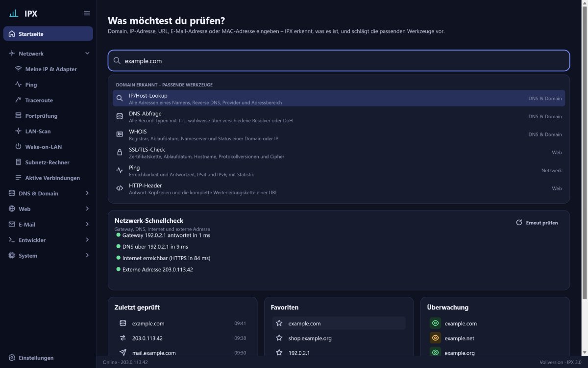Screen dimensions: 588x368
Task: Collapse sidebar with hamburger menu icon
Action: (x=87, y=13)
